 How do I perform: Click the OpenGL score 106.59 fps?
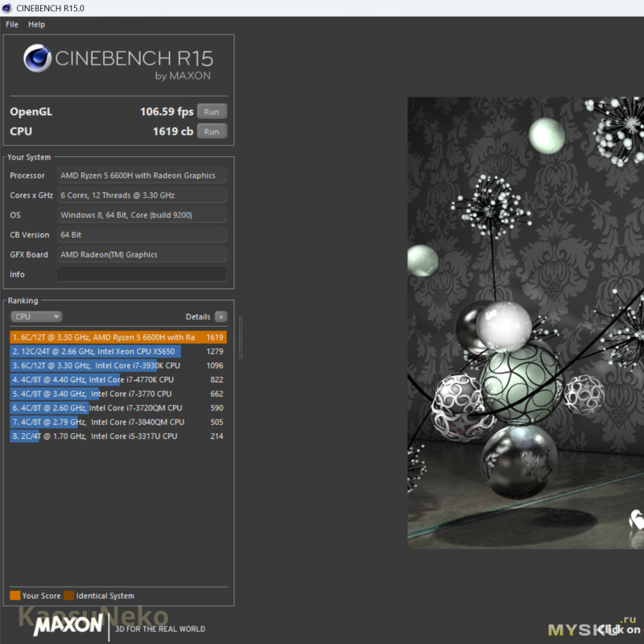click(x=167, y=112)
